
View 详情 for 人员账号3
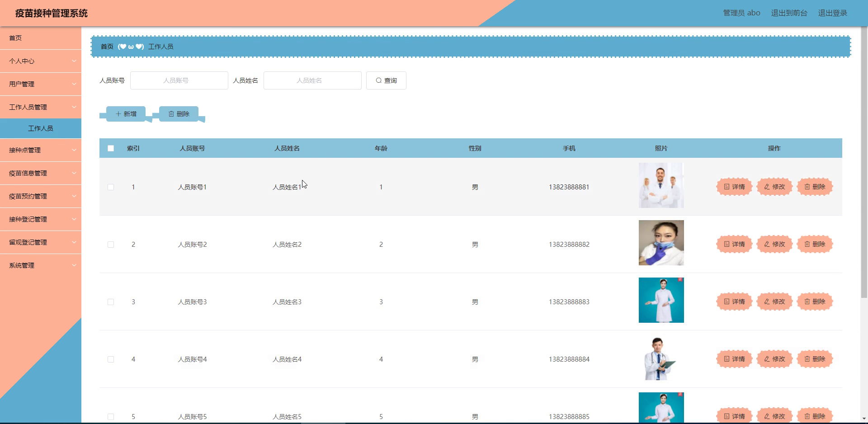pyautogui.click(x=734, y=302)
